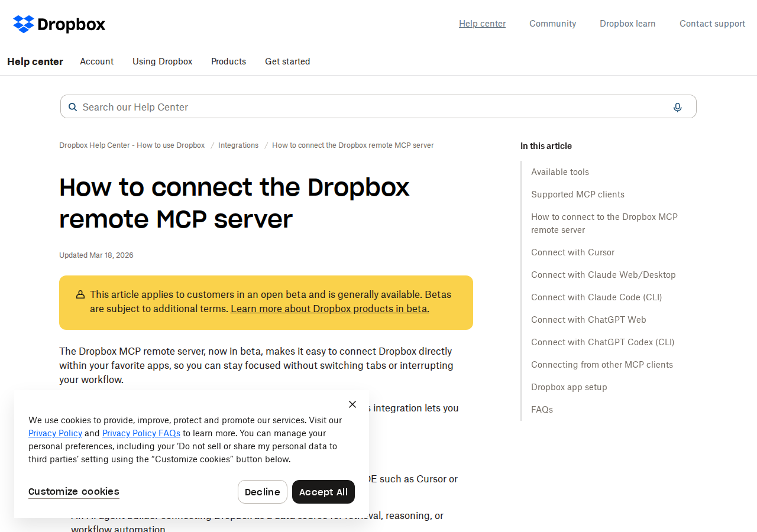Jump to Connect with ChatGPT Codex (CLI)

point(603,342)
